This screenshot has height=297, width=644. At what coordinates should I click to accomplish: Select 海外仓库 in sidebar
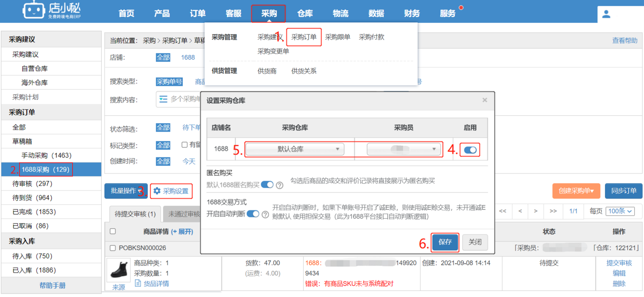(x=51, y=83)
